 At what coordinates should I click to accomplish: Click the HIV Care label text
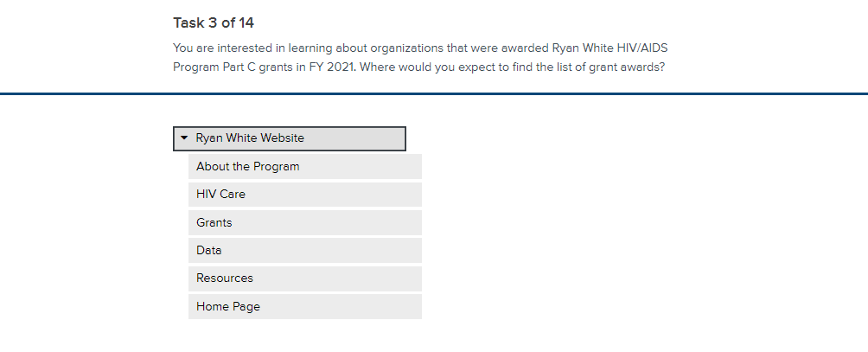point(220,195)
